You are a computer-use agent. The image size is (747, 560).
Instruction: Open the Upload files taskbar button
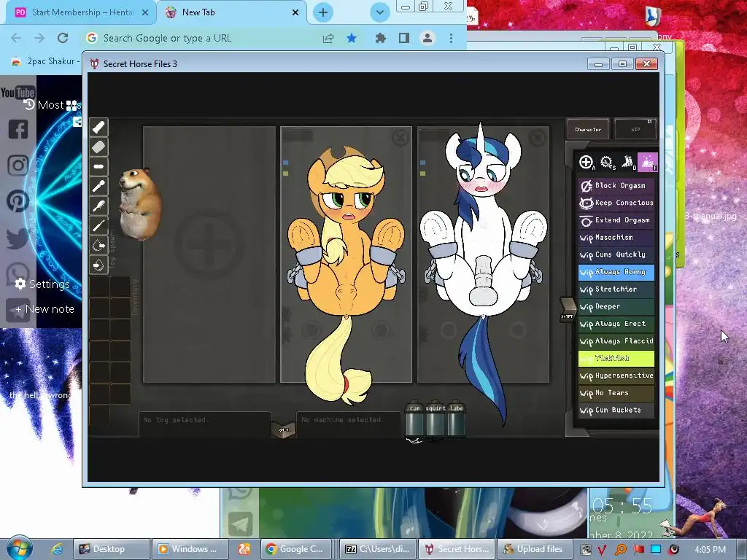point(535,549)
